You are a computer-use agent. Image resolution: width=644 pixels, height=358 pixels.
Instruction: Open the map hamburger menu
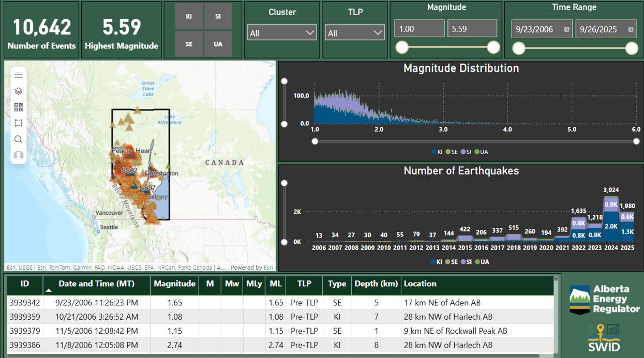pyautogui.click(x=19, y=75)
